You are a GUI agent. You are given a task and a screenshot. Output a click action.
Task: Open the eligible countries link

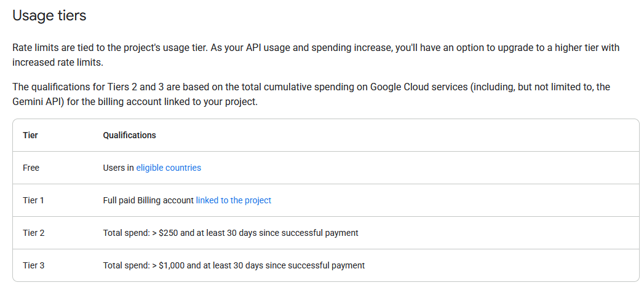click(x=169, y=168)
